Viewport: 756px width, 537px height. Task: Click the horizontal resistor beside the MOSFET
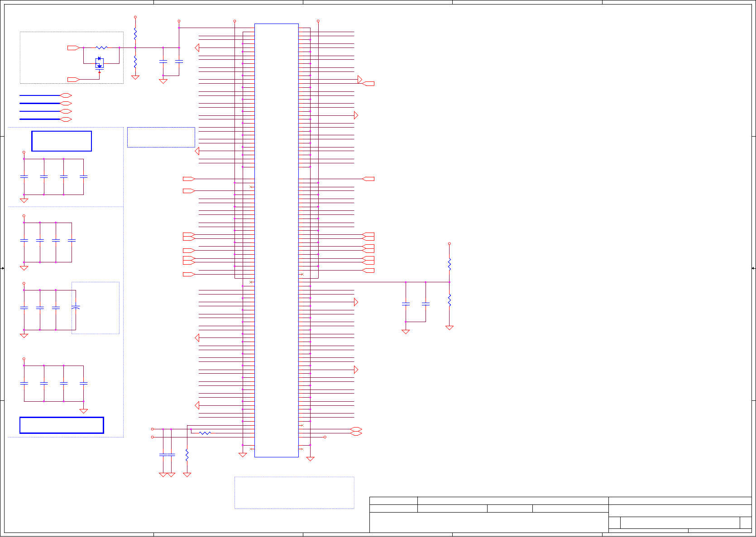click(x=102, y=48)
